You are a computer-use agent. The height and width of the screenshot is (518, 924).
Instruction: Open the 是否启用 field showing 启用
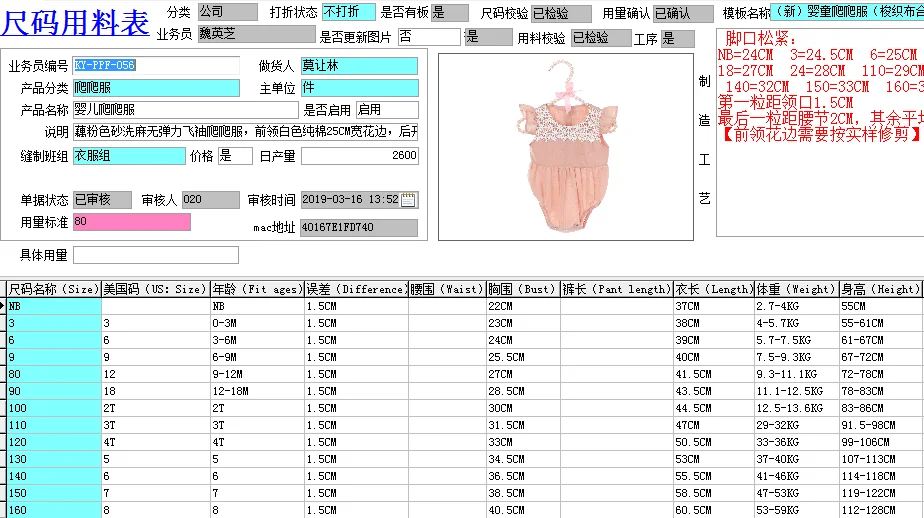click(387, 110)
